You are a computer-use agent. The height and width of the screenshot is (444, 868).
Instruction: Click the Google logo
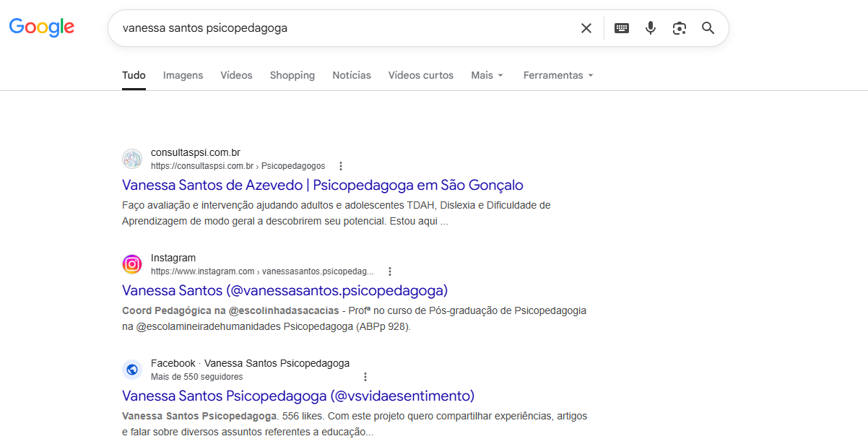pos(41,27)
